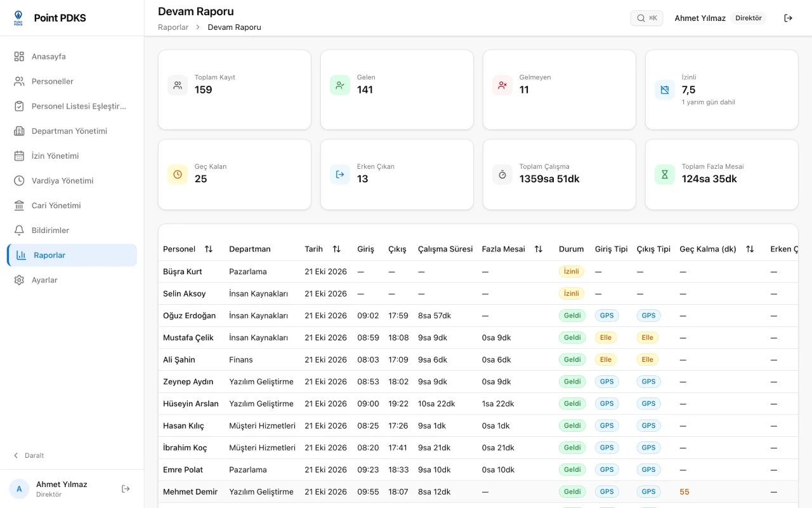Click the Direktör role badge in header

pos(749,18)
